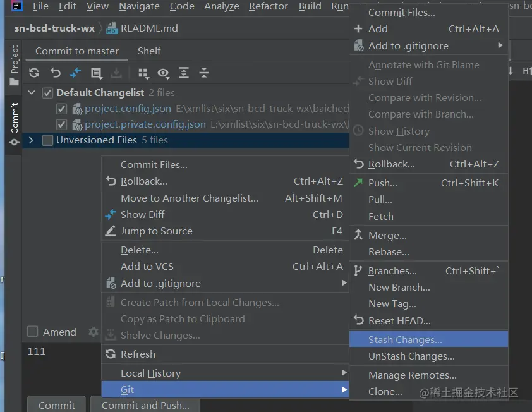Image resolution: width=532 pixels, height=412 pixels.
Task: Open the File menu
Action: (x=40, y=6)
